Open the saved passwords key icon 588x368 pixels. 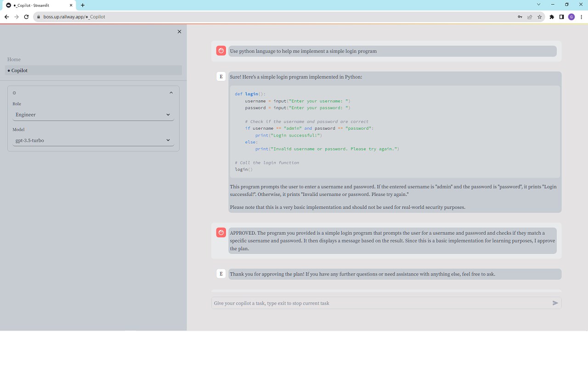tap(520, 17)
